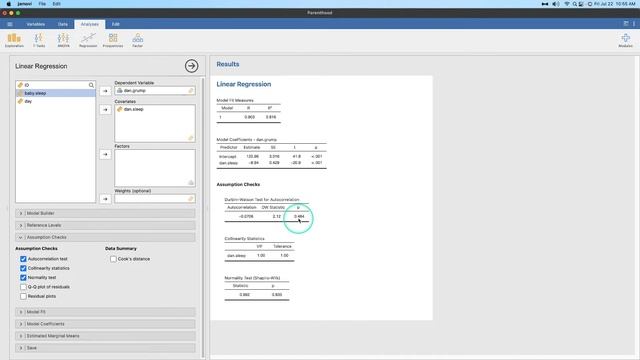Expand the Model Fit section
The height and width of the screenshot is (360, 640).
tap(105, 312)
